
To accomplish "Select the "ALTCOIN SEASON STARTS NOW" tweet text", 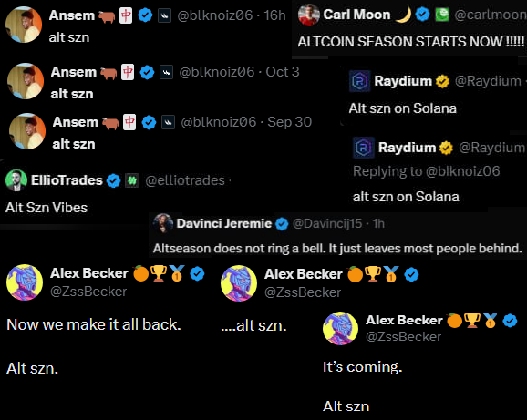I will tap(410, 42).
